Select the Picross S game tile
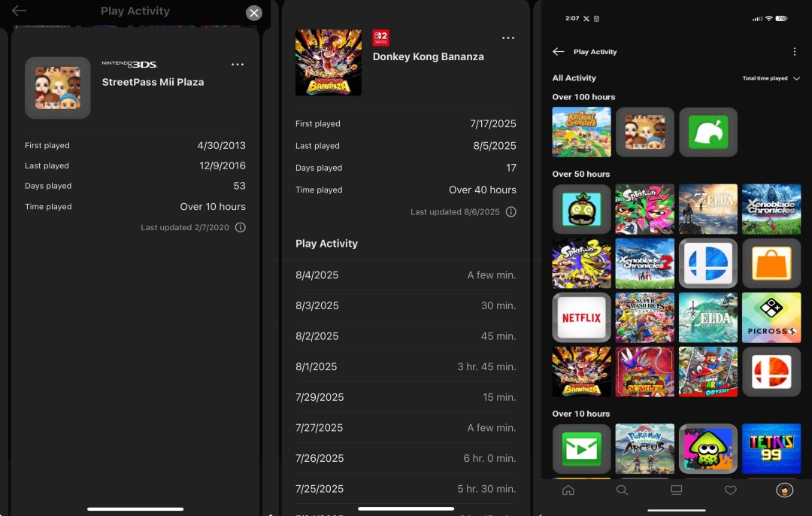Screen dimensions: 812x516 click(x=771, y=317)
